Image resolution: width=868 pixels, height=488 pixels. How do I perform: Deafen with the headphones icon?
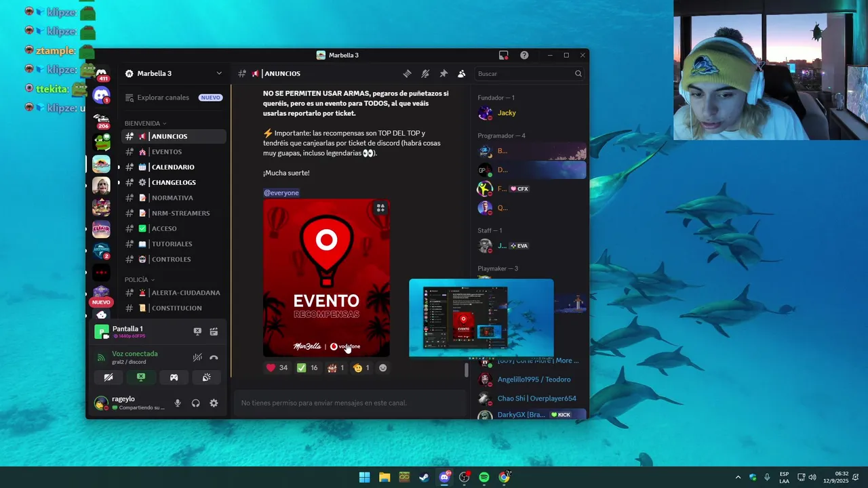[x=196, y=403]
